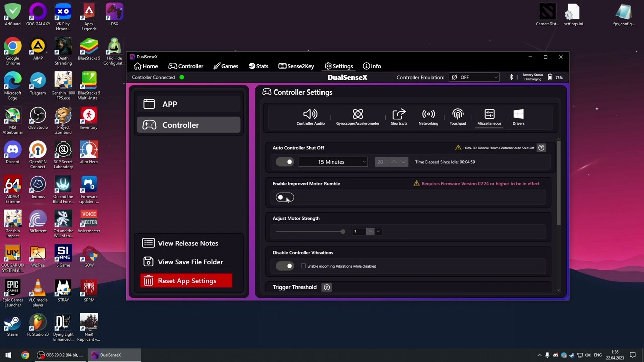Open the Home menu tab
Screen dimensions: 644x362
pyautogui.click(x=146, y=66)
